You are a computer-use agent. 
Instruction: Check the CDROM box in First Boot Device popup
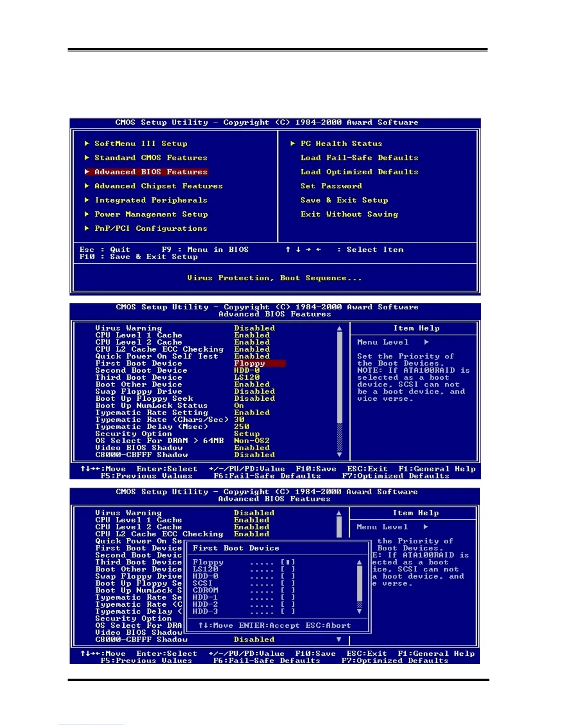tap(288, 590)
